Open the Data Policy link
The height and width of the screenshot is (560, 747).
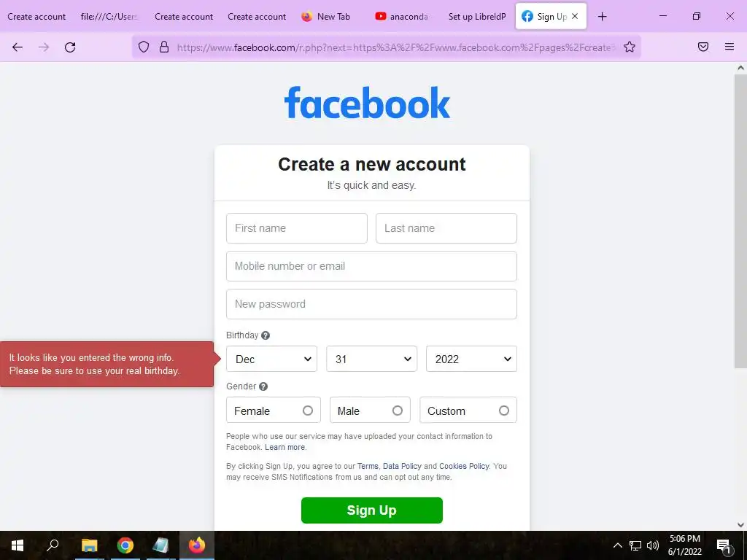click(x=402, y=466)
